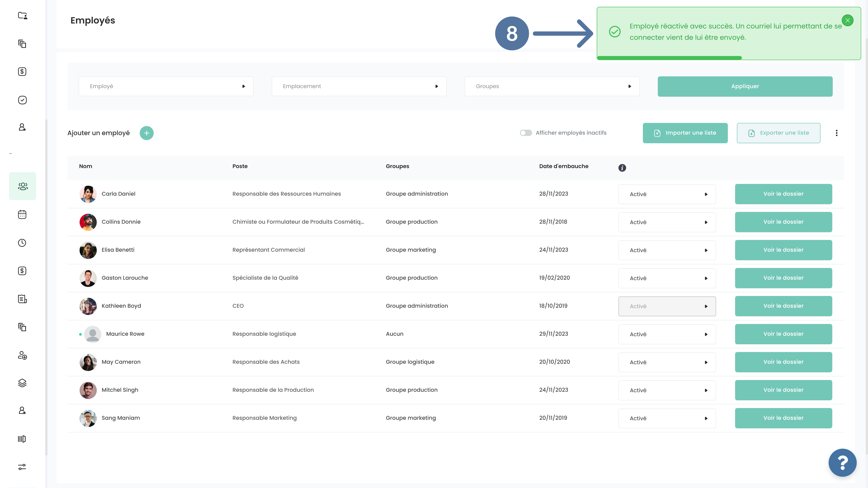The width and height of the screenshot is (868, 488).
Task: Open the stacked layers sidebar icon
Action: click(22, 383)
